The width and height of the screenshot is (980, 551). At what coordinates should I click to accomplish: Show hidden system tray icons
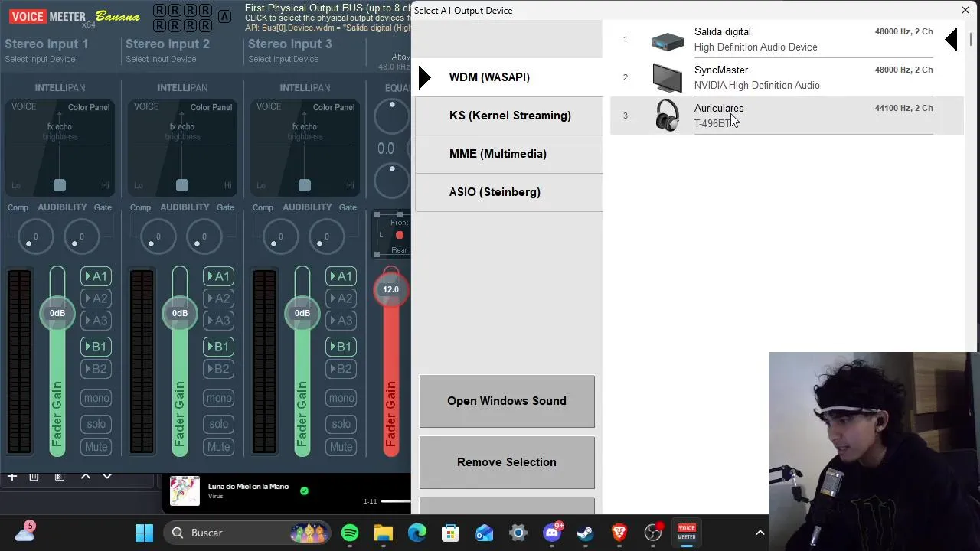(760, 533)
